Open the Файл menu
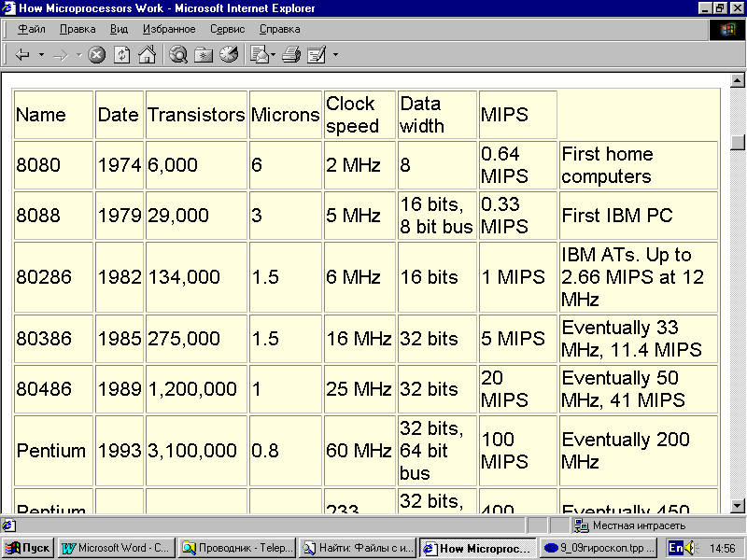 coord(32,29)
